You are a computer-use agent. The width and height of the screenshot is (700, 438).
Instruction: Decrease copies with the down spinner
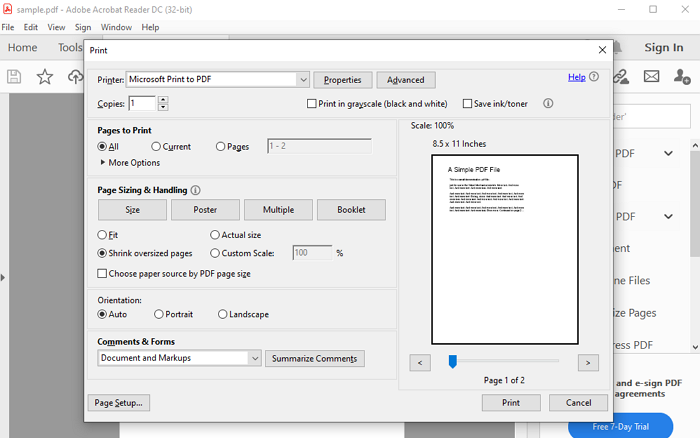[x=163, y=107]
